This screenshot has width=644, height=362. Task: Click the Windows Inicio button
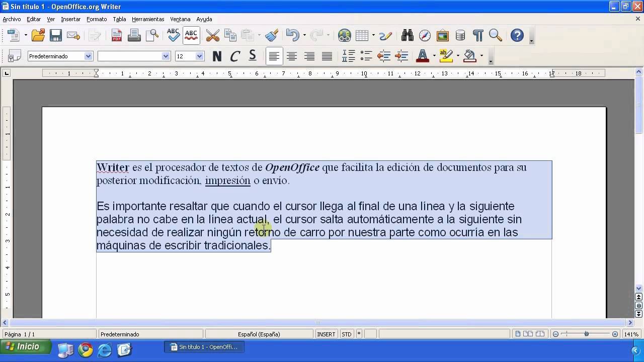26,347
